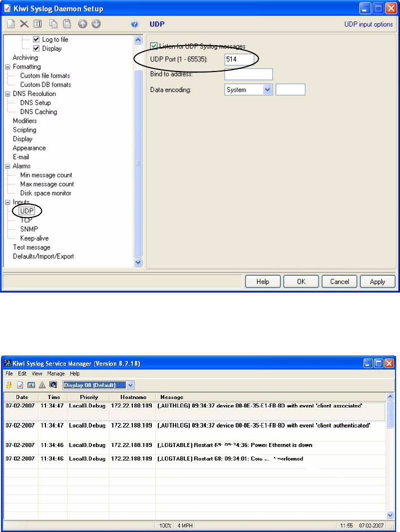Click the message list scrollbar down arrow
Screen dimensions: 400x532
[390, 515]
